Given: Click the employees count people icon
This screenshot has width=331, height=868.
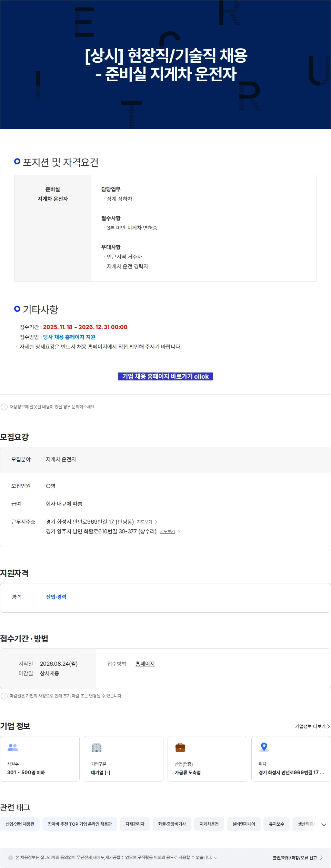Looking at the screenshot, I should tap(13, 747).
